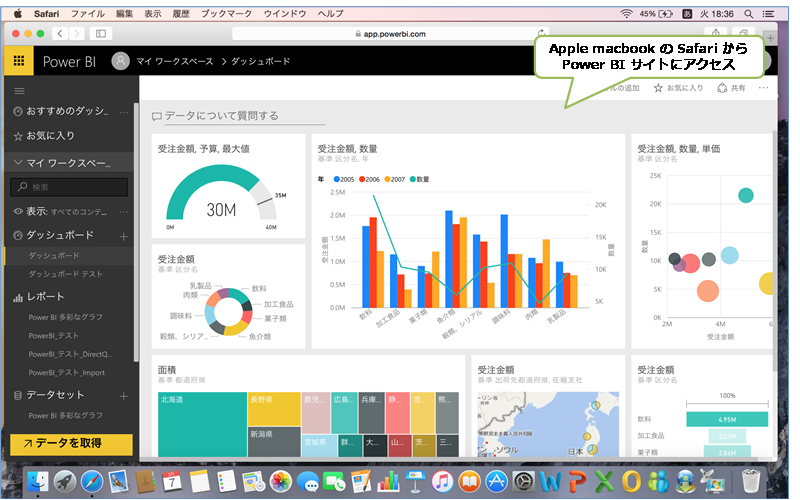The height and width of the screenshot is (500, 800).
Task: Click マイ ワークスペース breadcrumb link
Action: coord(174,61)
